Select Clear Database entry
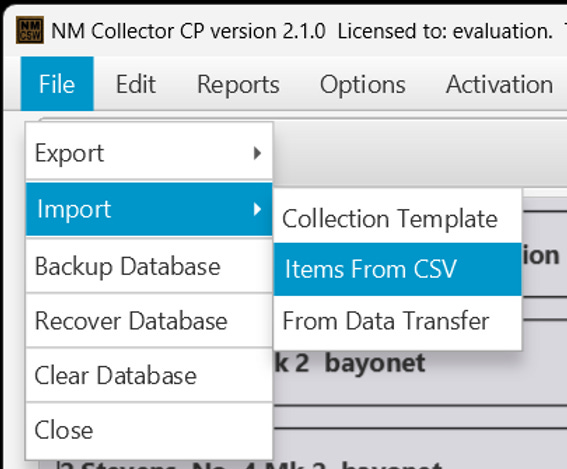The image size is (567, 469). click(149, 375)
